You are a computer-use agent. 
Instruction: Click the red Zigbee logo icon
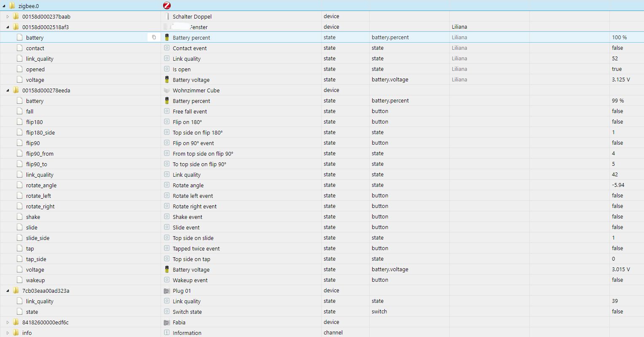166,5
